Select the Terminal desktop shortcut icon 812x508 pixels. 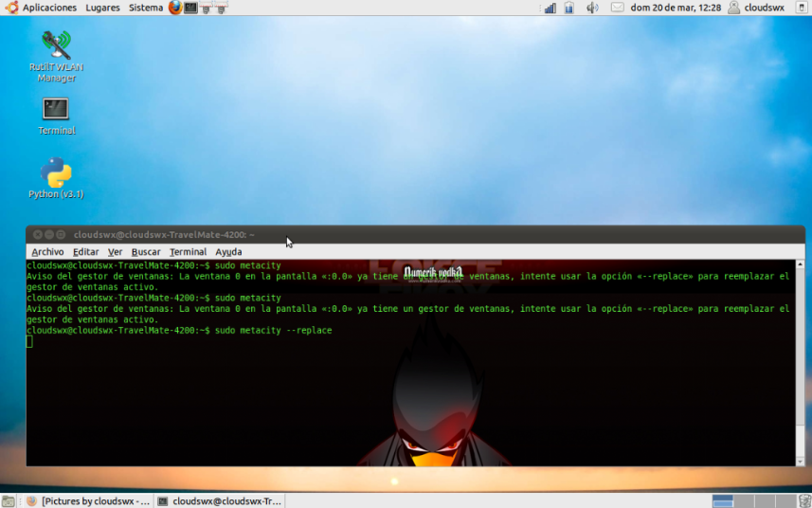pyautogui.click(x=56, y=117)
